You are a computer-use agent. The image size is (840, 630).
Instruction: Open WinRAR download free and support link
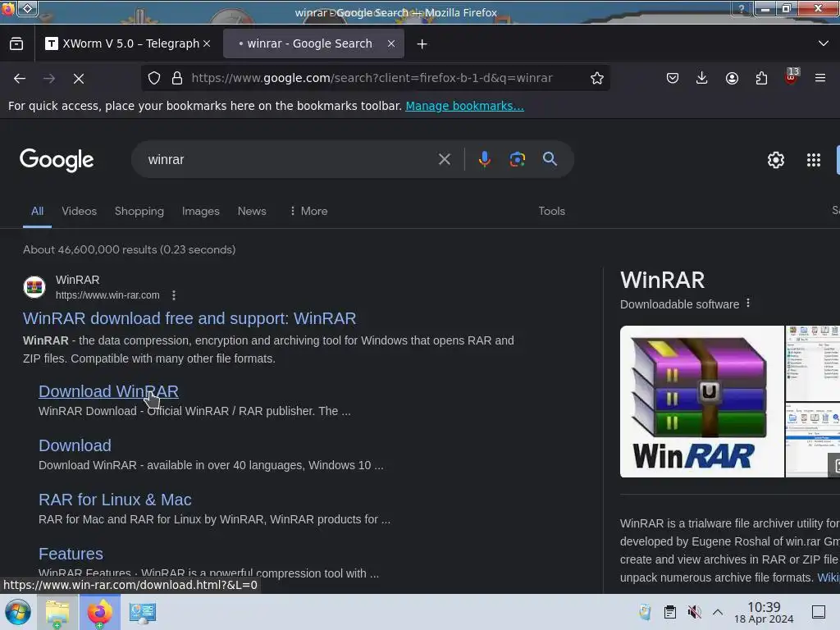pyautogui.click(x=189, y=318)
